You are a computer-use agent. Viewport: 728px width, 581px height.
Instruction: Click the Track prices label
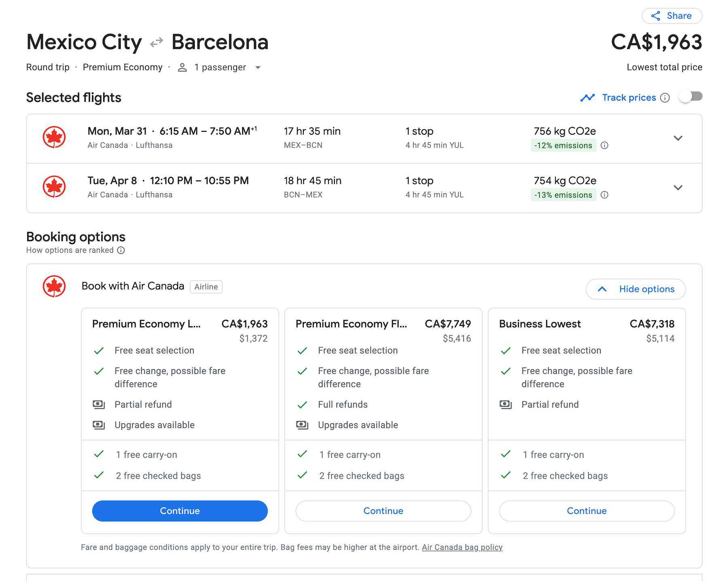629,98
